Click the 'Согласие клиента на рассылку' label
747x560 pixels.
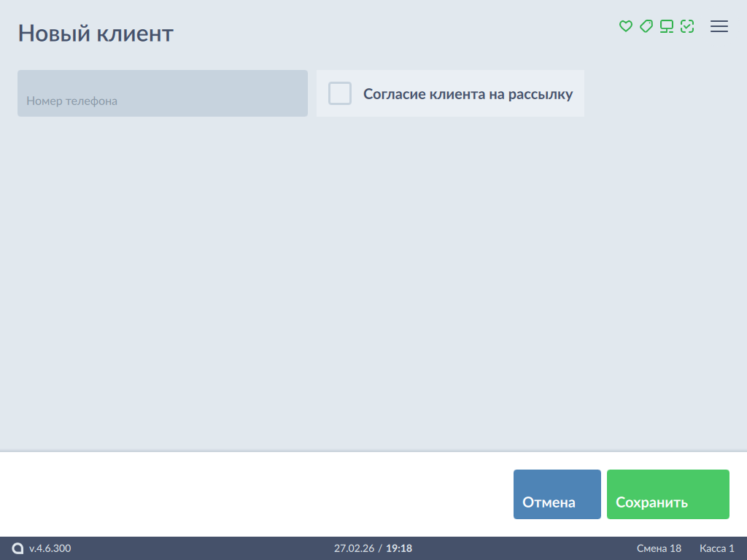tap(468, 94)
